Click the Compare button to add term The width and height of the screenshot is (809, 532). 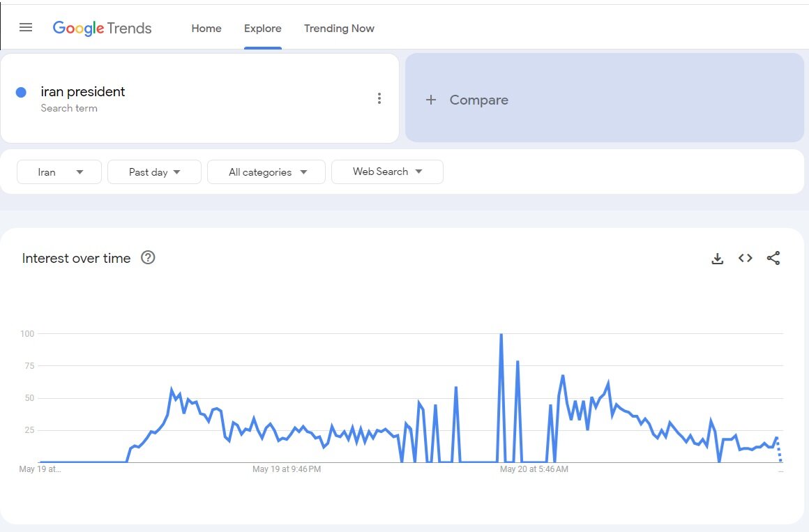(478, 100)
